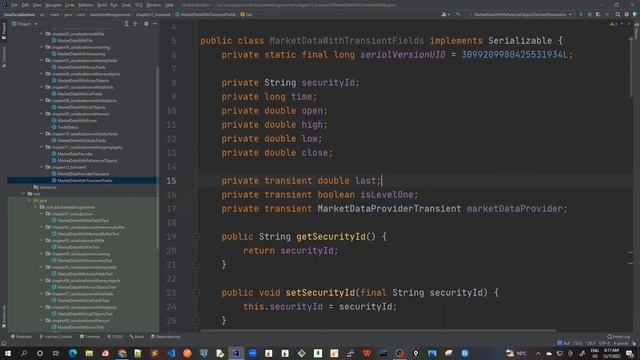The height and width of the screenshot is (360, 640).
Task: Select MarketDataWithTransientFields in project tree
Action: tap(82, 180)
